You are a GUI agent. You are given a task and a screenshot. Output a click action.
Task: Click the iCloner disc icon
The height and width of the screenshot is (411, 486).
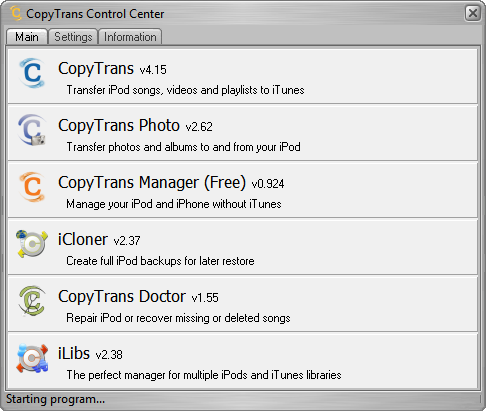click(32, 244)
